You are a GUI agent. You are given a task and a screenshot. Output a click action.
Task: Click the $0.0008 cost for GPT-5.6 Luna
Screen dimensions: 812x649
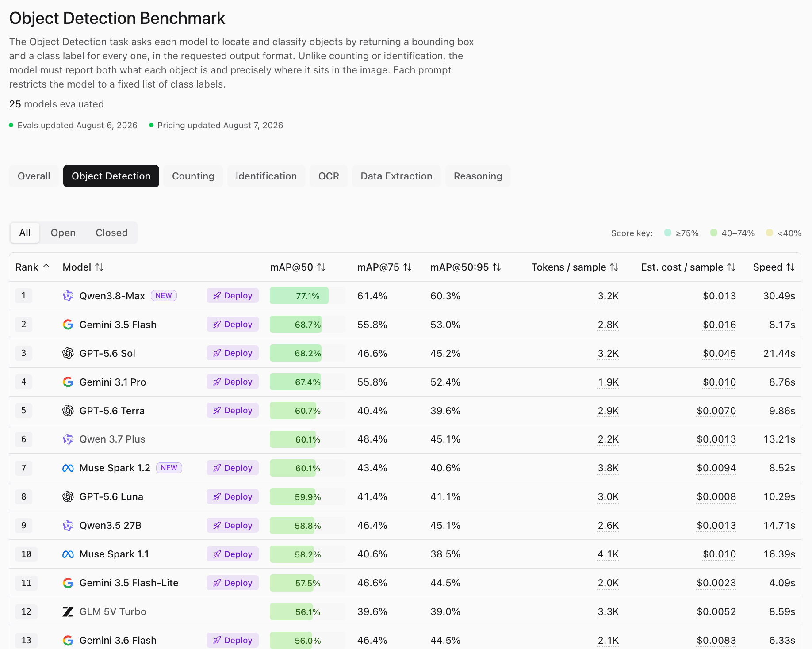tap(716, 497)
